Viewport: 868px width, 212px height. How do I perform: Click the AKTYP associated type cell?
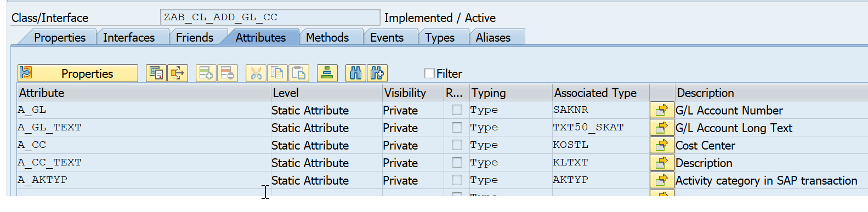click(x=601, y=180)
